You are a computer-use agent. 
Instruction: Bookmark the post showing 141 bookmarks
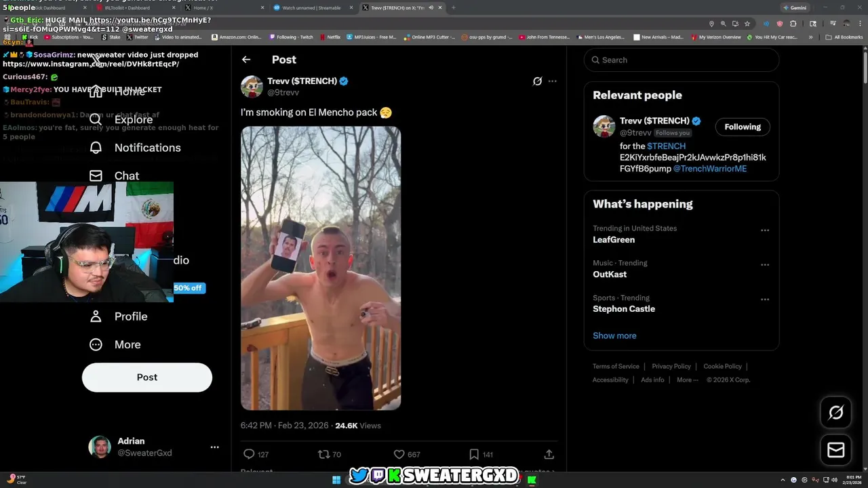pos(474,454)
